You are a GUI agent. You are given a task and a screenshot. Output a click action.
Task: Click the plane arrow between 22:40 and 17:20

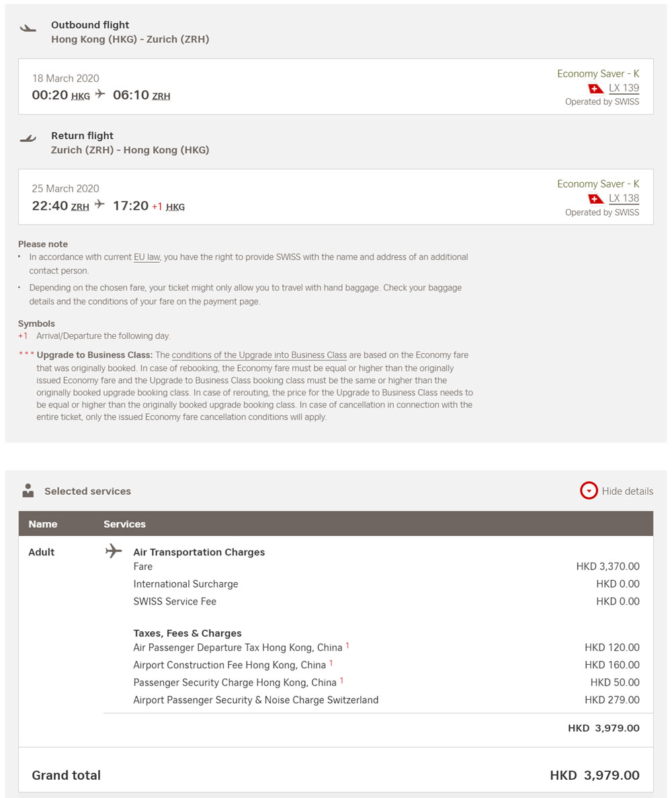point(100,204)
